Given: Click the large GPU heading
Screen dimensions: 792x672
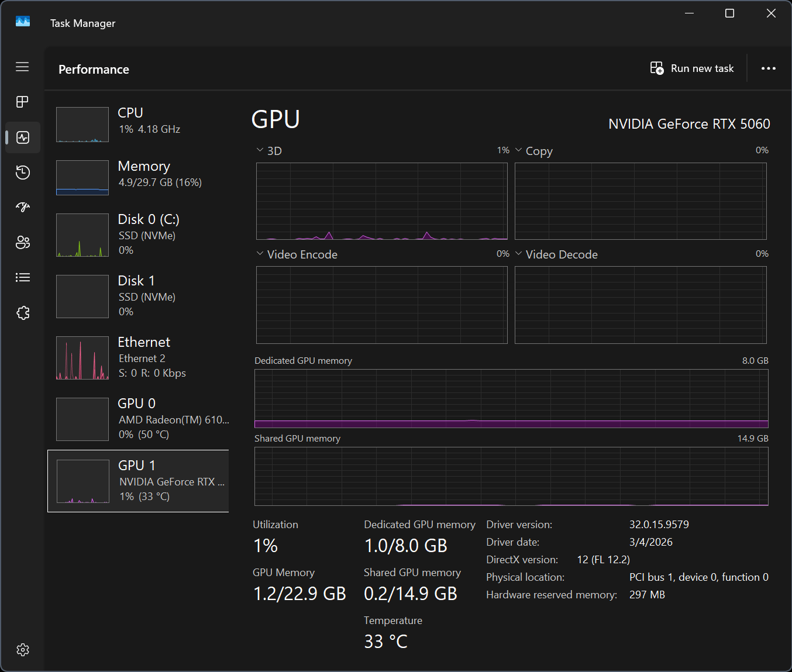Looking at the screenshot, I should [276, 119].
